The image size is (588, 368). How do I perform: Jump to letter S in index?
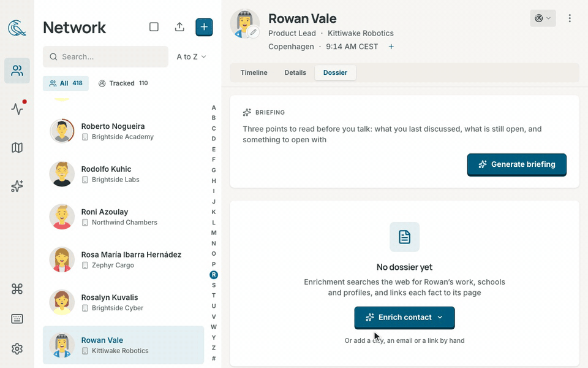coord(214,285)
